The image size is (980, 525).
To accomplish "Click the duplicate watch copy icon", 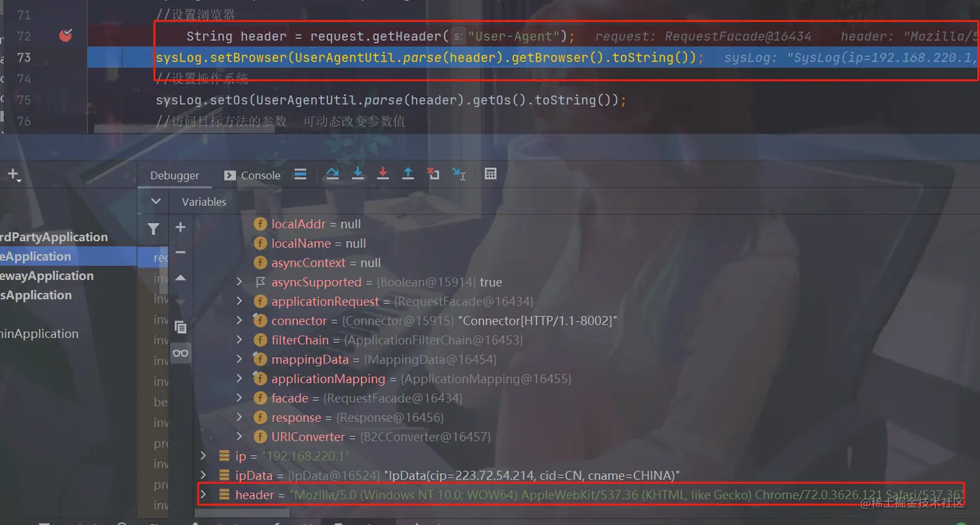I will click(x=181, y=327).
